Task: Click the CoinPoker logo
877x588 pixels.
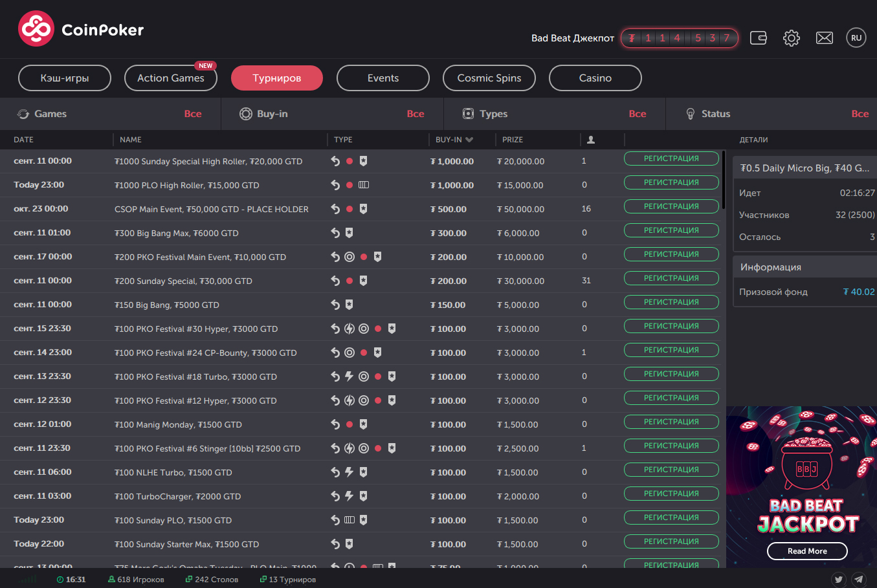Action: (x=81, y=29)
